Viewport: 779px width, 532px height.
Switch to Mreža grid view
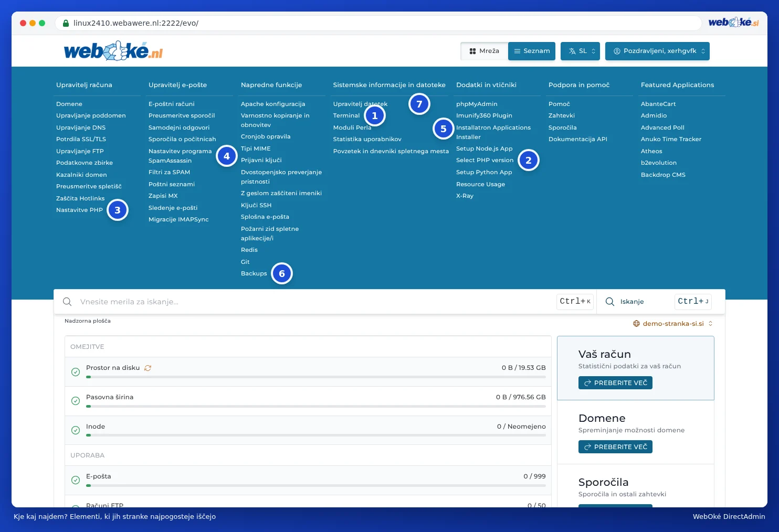(485, 51)
